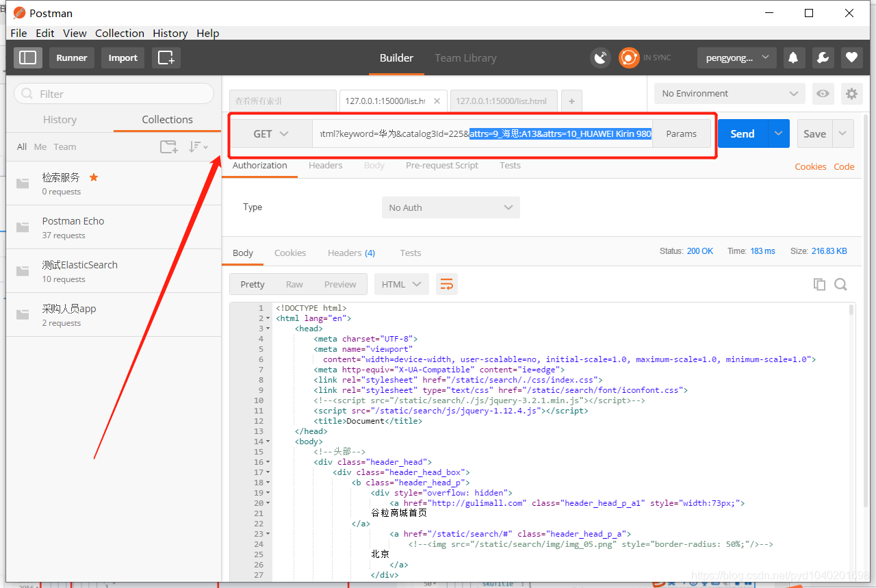Select the 查看所有索引 request tab

pyautogui.click(x=283, y=101)
